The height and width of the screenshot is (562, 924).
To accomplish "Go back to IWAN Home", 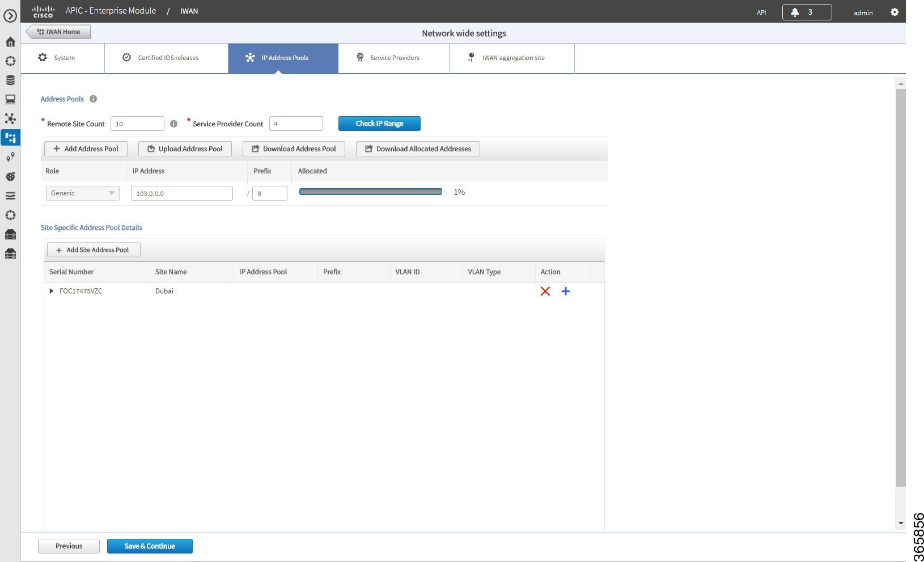I will pyautogui.click(x=58, y=32).
